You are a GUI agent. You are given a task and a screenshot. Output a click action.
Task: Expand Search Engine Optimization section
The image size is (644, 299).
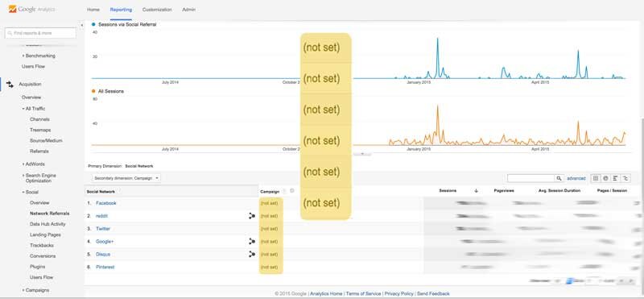click(39, 178)
